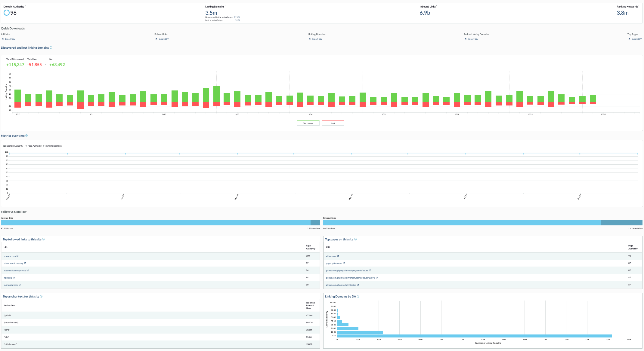External link icon next to issues/11898 URL
The image size is (644, 351).
[x=377, y=278]
